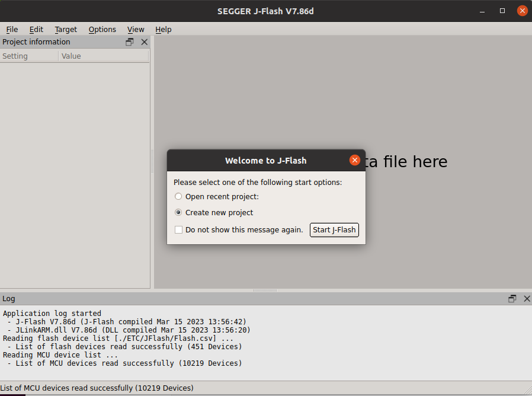This screenshot has height=396, width=532.
Task: Click the Setting column header
Action: (x=29, y=56)
